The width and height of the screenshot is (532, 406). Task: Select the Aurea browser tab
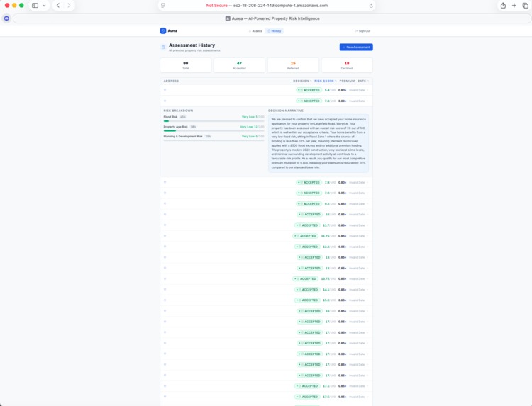tap(272, 18)
